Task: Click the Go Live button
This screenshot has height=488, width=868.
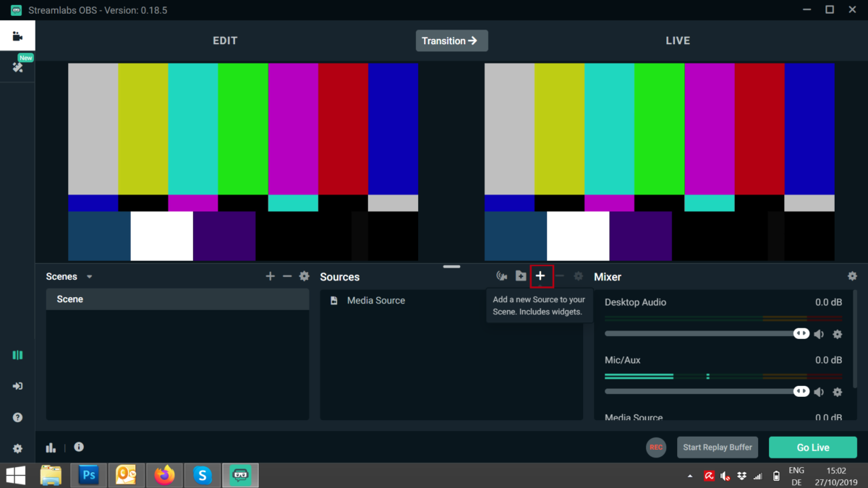Action: [813, 448]
